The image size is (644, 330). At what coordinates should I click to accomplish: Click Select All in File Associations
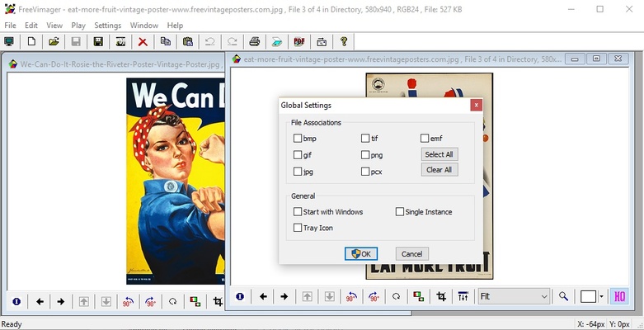pyautogui.click(x=439, y=154)
